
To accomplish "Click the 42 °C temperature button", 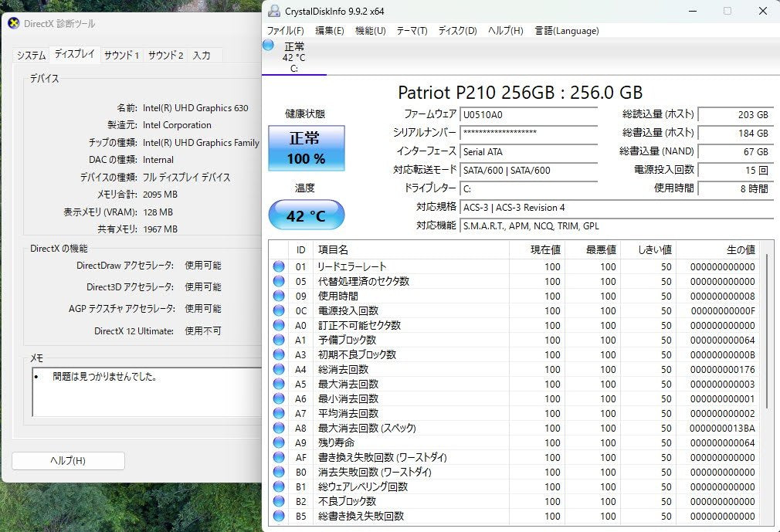I will point(307,215).
